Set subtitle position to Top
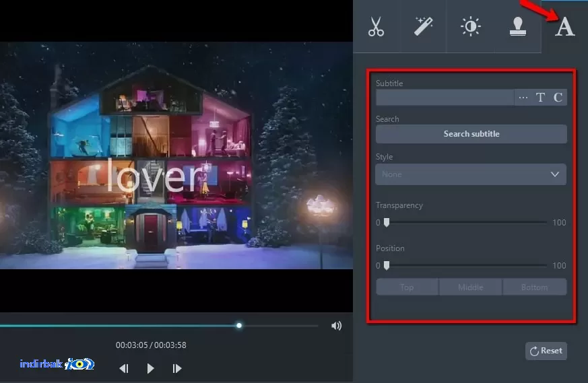 click(407, 287)
